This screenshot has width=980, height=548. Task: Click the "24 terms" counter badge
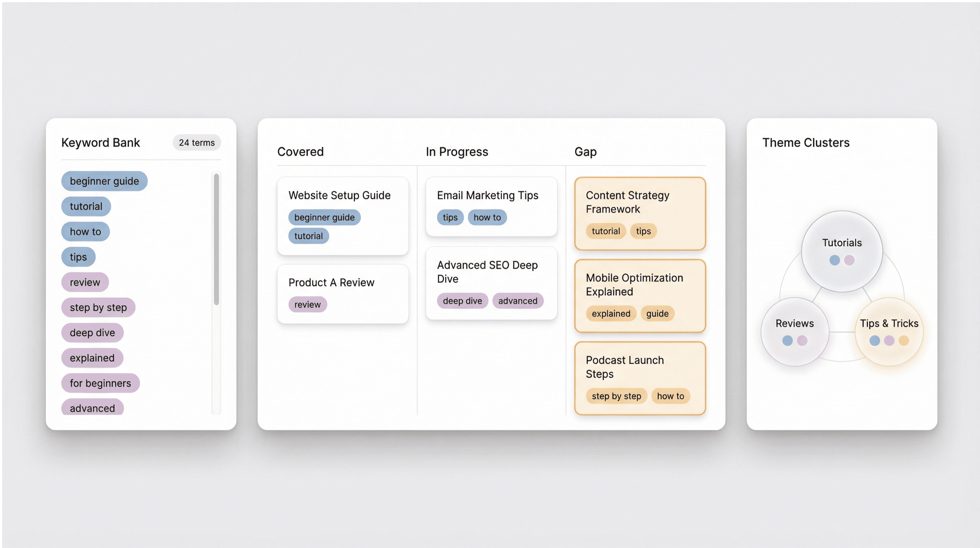click(x=197, y=143)
